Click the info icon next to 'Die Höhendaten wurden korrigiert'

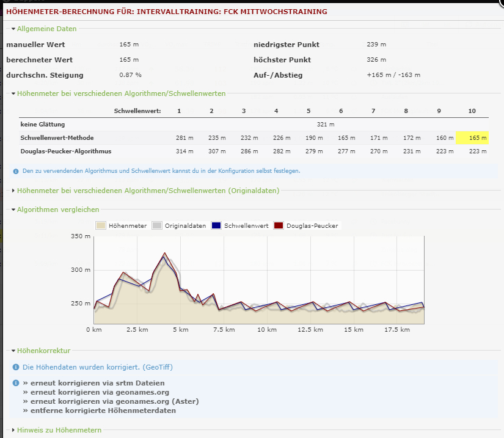point(16,368)
